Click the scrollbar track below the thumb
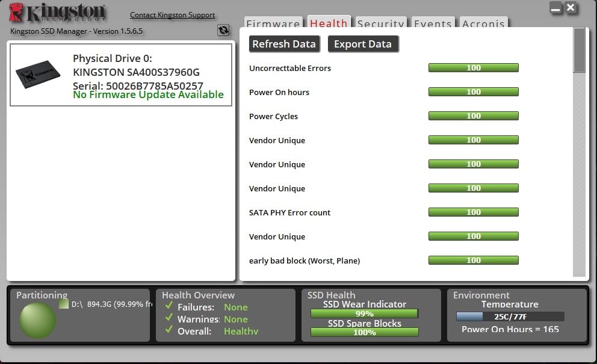Viewport: 597px width, 364px height. tap(579, 174)
